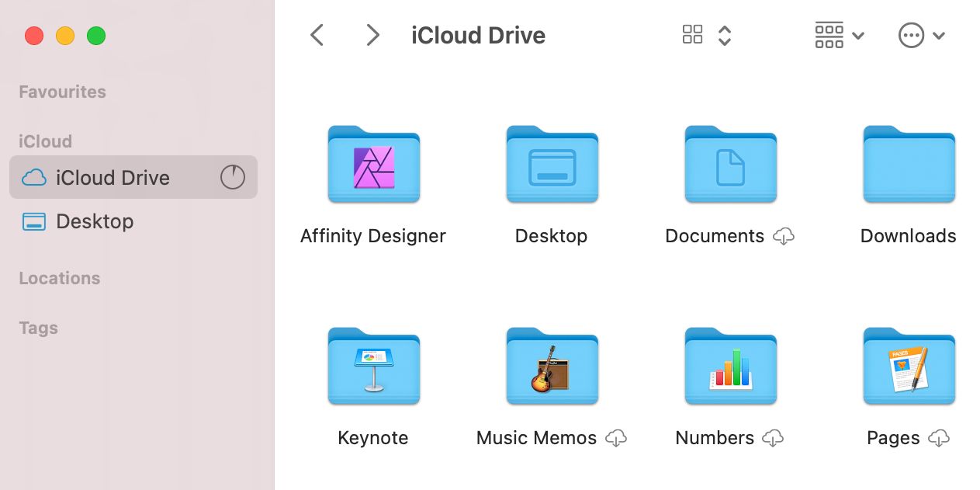Switch to icon view layout

click(692, 35)
